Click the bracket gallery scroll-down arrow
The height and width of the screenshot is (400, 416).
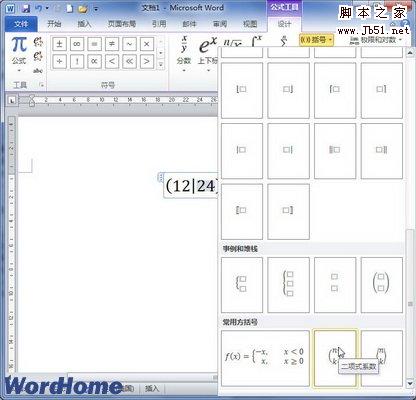(x=410, y=384)
